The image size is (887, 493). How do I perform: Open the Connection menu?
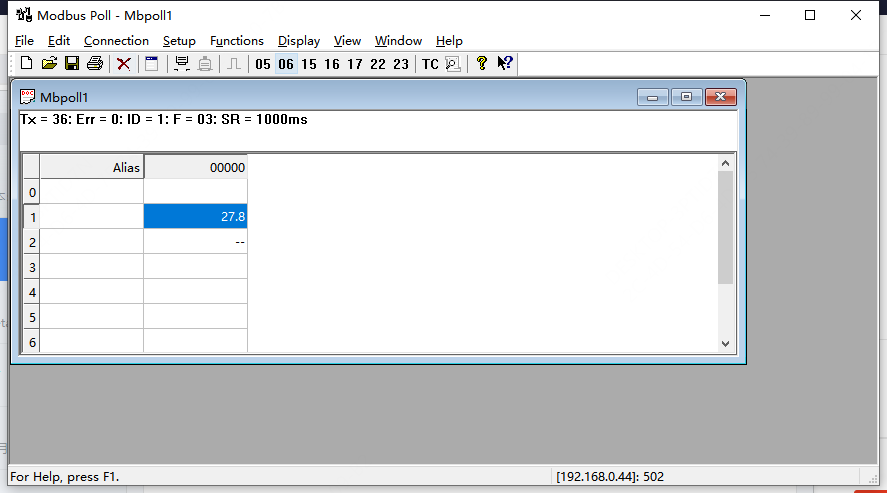click(x=117, y=41)
